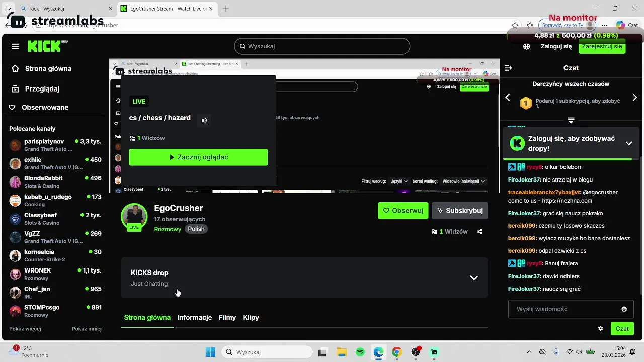Open the browser favorites list icon
The width and height of the screenshot is (644, 362).
(530, 25)
